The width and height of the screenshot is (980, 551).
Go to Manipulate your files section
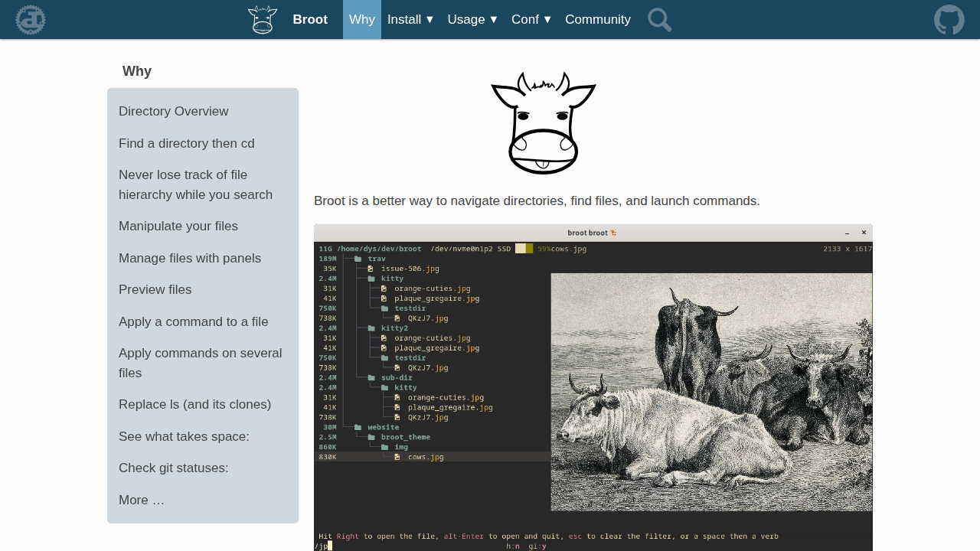click(178, 227)
